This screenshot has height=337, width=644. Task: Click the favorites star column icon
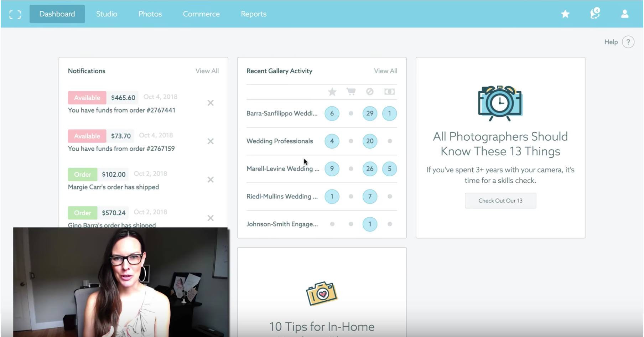pos(332,92)
